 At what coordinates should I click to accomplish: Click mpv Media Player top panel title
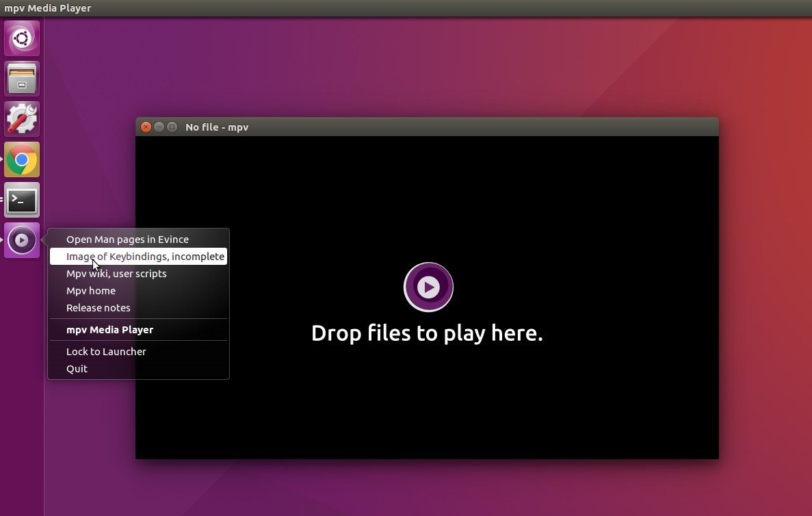(48, 8)
